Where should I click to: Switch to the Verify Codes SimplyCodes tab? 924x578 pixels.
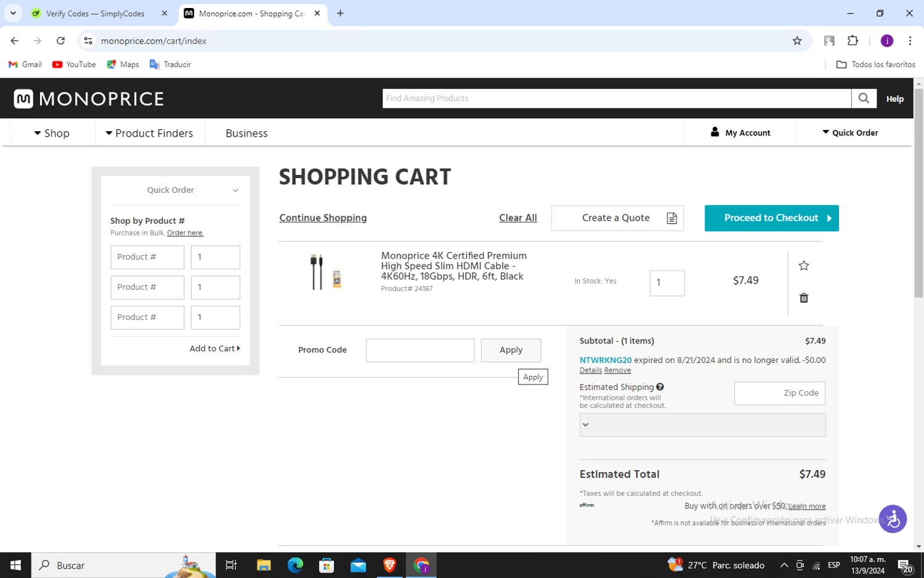click(x=100, y=14)
